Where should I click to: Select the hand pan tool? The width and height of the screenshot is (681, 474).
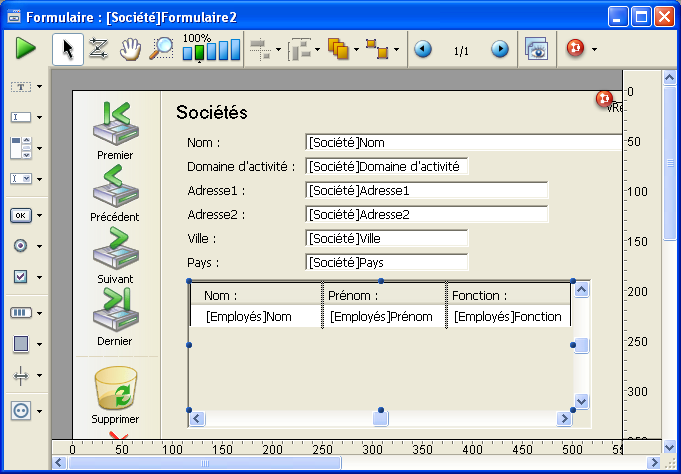click(x=130, y=48)
